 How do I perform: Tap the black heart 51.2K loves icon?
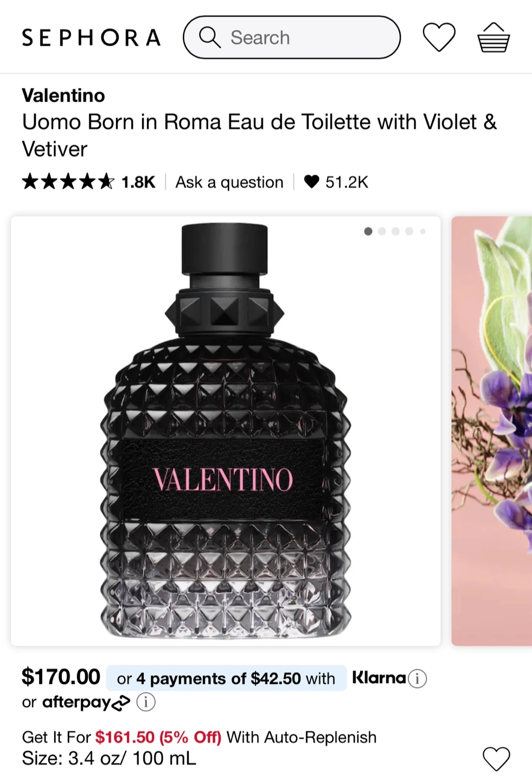pyautogui.click(x=312, y=182)
